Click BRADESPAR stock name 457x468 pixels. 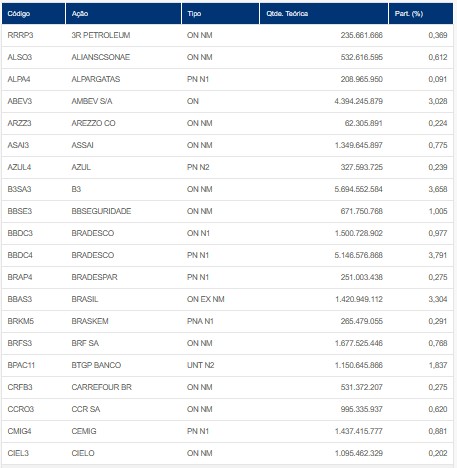point(94,277)
